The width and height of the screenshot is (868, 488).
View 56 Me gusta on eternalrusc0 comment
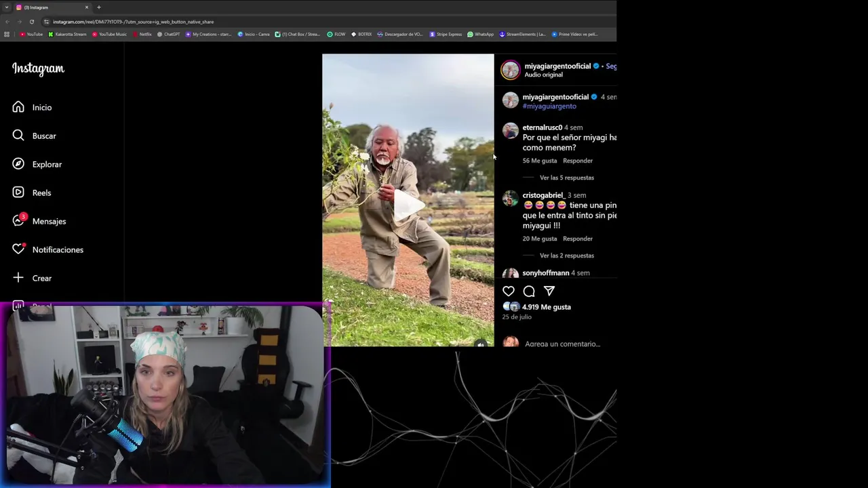tap(540, 161)
